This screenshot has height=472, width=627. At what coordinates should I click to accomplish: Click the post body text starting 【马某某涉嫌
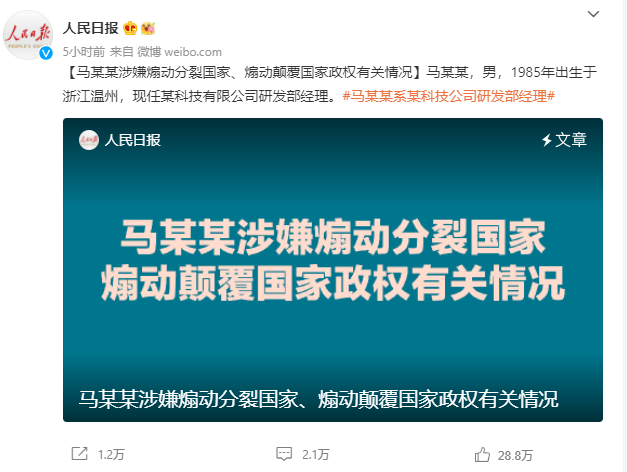click(329, 84)
